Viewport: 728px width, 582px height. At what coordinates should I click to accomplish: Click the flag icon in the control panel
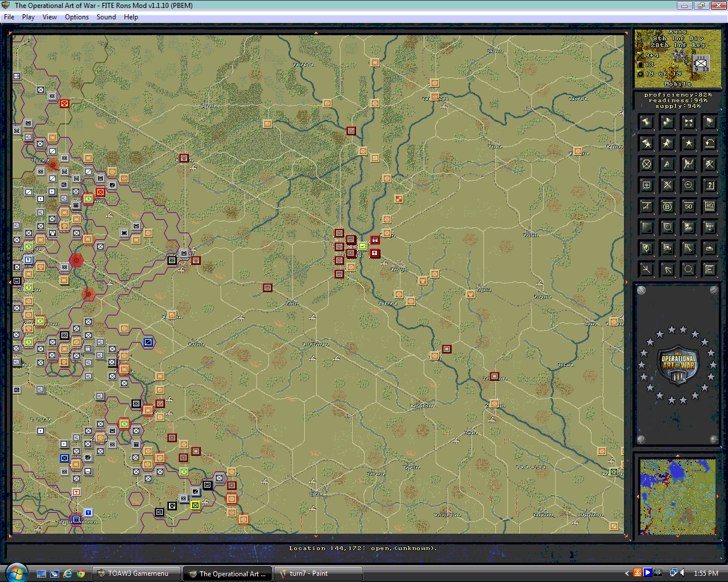[709, 122]
